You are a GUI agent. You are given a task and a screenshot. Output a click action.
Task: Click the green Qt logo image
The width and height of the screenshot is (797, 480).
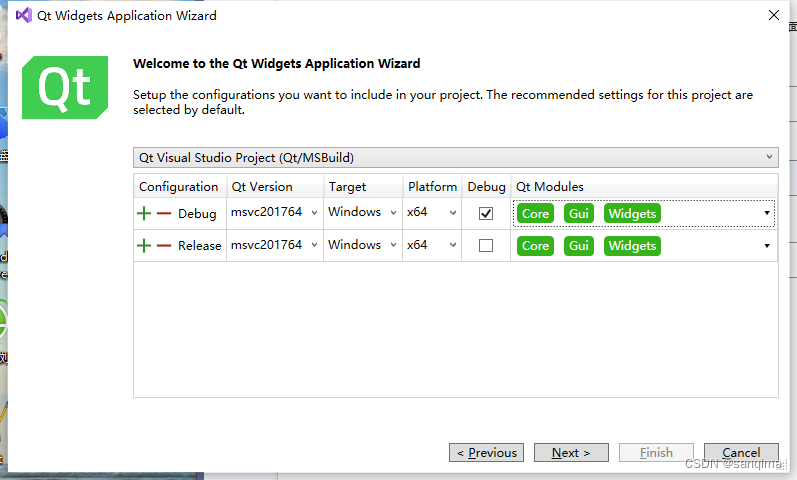65,87
